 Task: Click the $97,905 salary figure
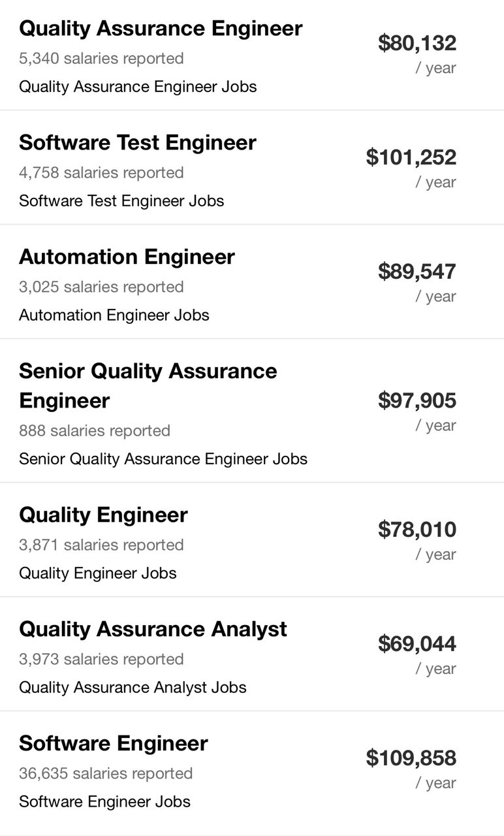(x=417, y=401)
